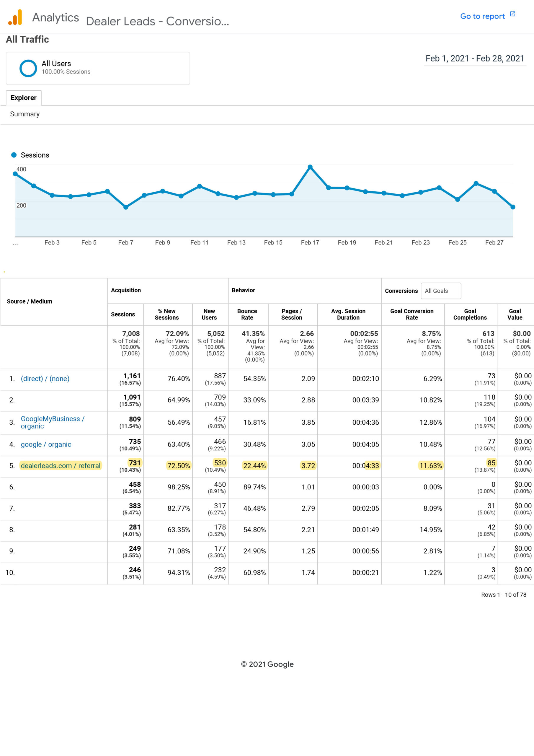Click the 1,091 sessions cell in row 2
Viewport: 534px width, 756px height.
[x=132, y=397]
